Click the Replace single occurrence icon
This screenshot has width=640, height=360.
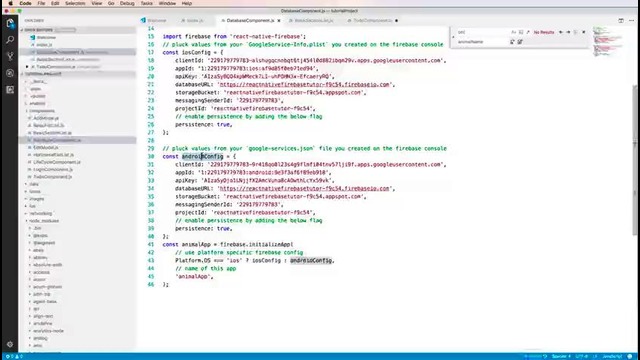coord(512,42)
